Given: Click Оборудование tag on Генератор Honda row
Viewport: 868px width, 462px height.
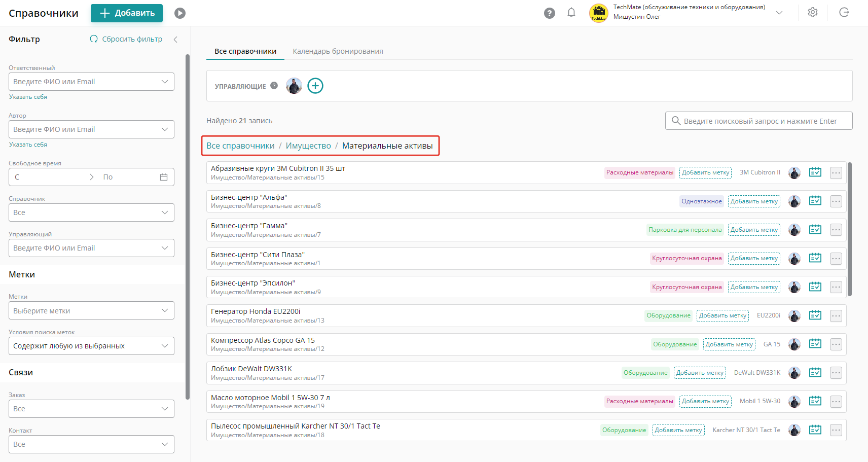Looking at the screenshot, I should [668, 315].
